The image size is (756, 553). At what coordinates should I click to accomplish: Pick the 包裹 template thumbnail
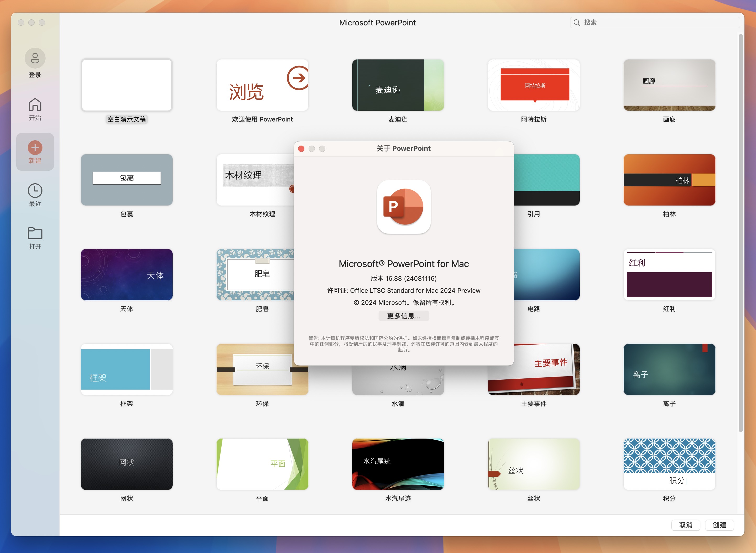click(127, 180)
